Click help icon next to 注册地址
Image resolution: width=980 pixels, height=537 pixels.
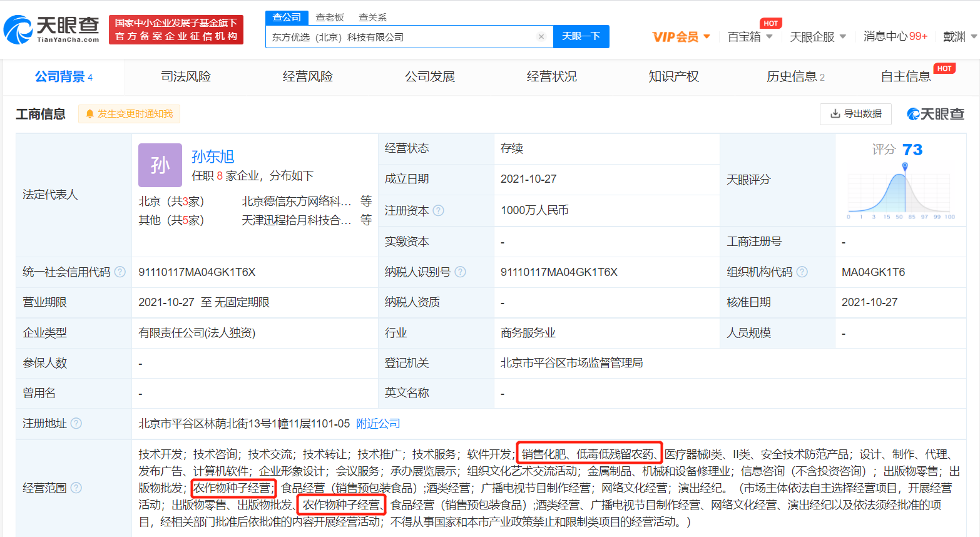76,424
